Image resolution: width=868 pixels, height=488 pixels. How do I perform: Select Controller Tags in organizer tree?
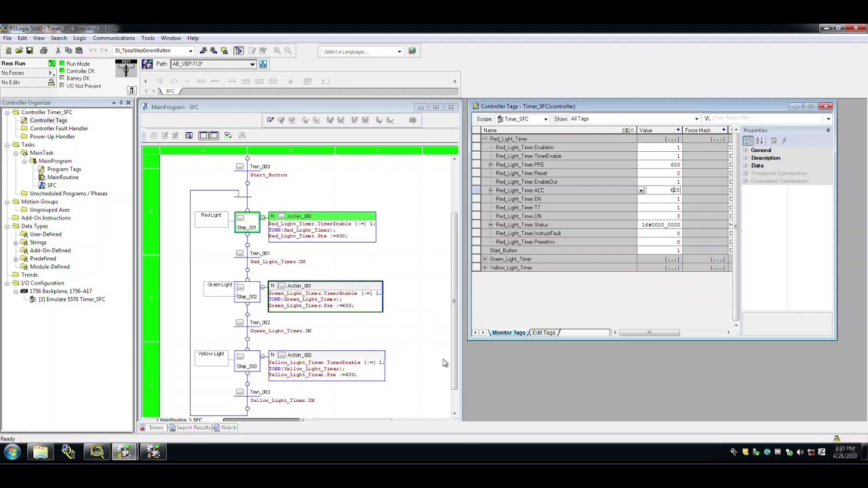(x=48, y=121)
